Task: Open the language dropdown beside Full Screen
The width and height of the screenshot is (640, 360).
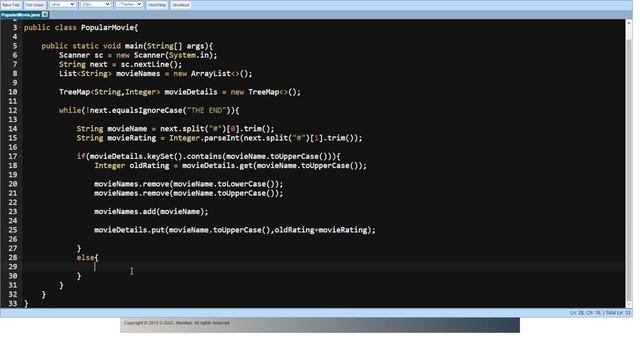Action: point(62,4)
